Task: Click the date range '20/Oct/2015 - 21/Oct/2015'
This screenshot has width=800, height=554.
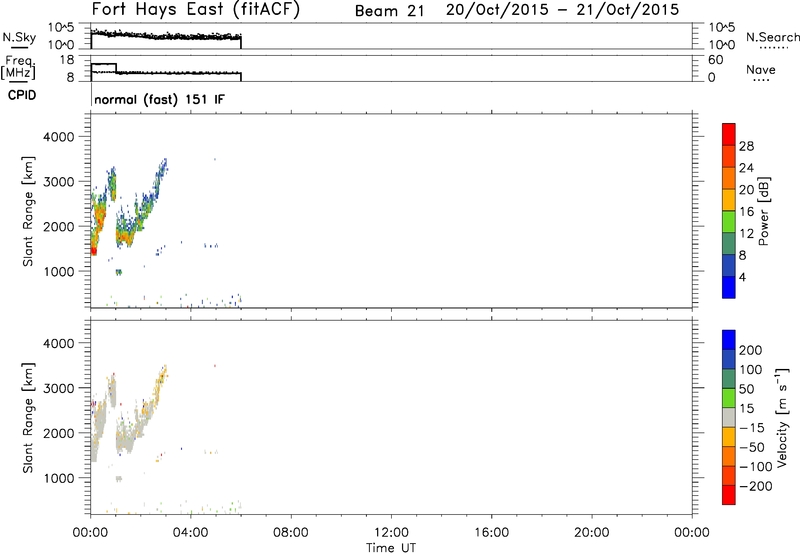Action: [x=562, y=10]
